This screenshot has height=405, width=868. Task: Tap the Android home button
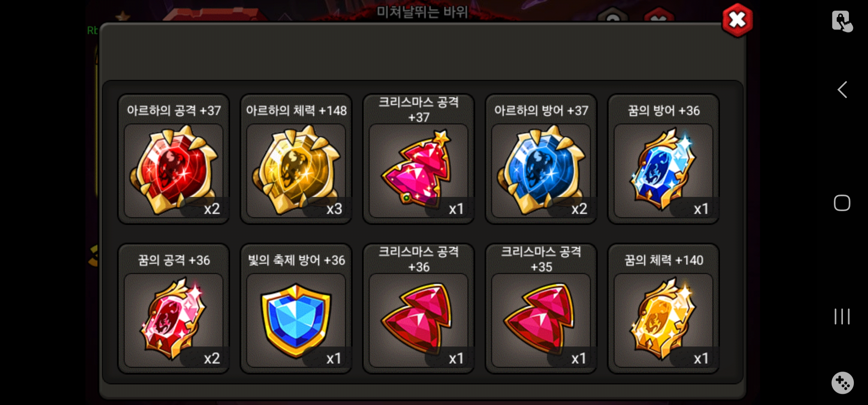(x=842, y=203)
